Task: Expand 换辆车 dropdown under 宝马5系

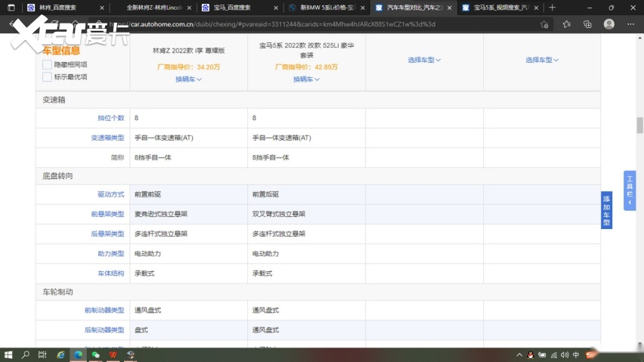Action: click(306, 79)
